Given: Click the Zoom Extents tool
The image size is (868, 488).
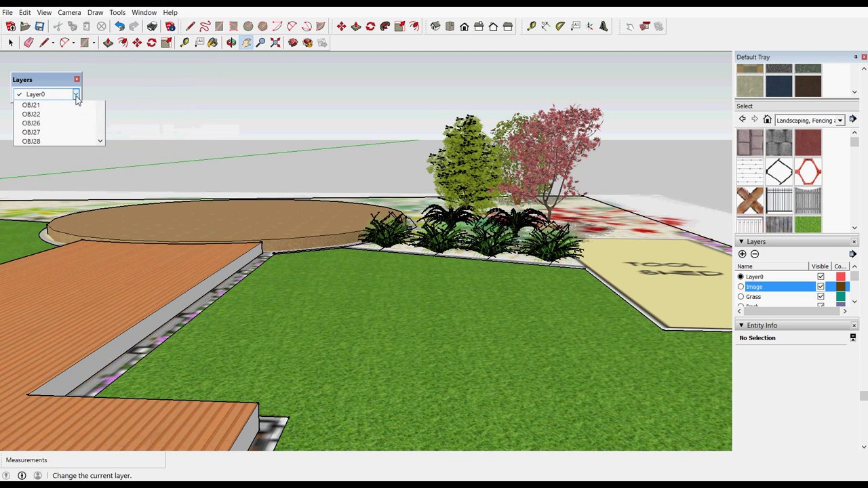Looking at the screenshot, I should coord(275,43).
